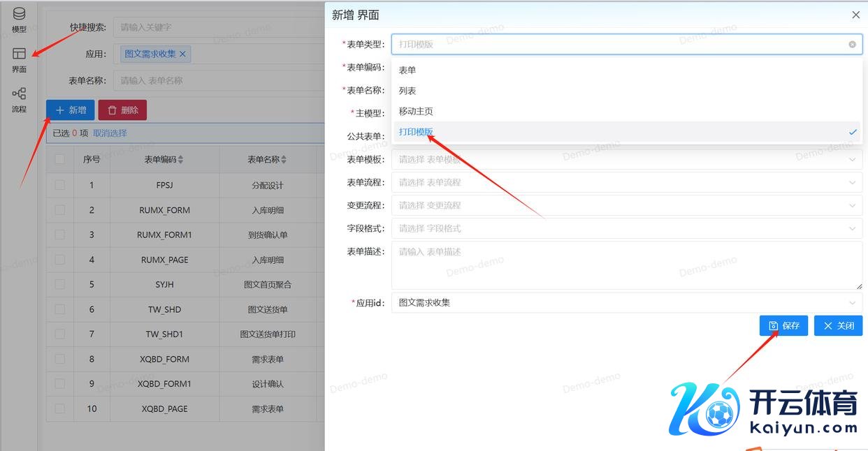Select 移动主页 option in list
The height and width of the screenshot is (451, 868).
click(x=416, y=111)
